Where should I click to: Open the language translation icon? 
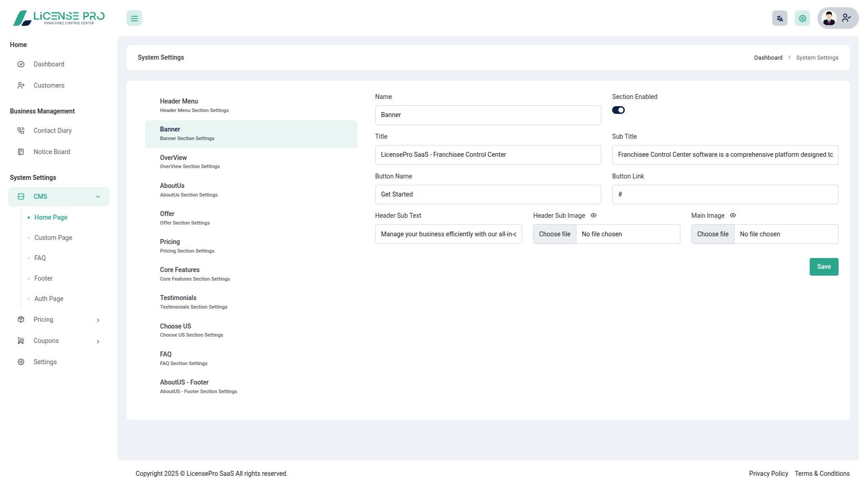(x=780, y=19)
